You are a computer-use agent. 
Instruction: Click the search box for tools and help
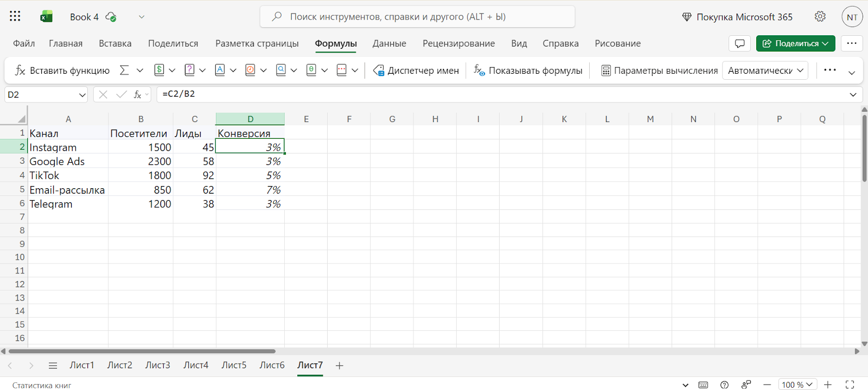(417, 17)
